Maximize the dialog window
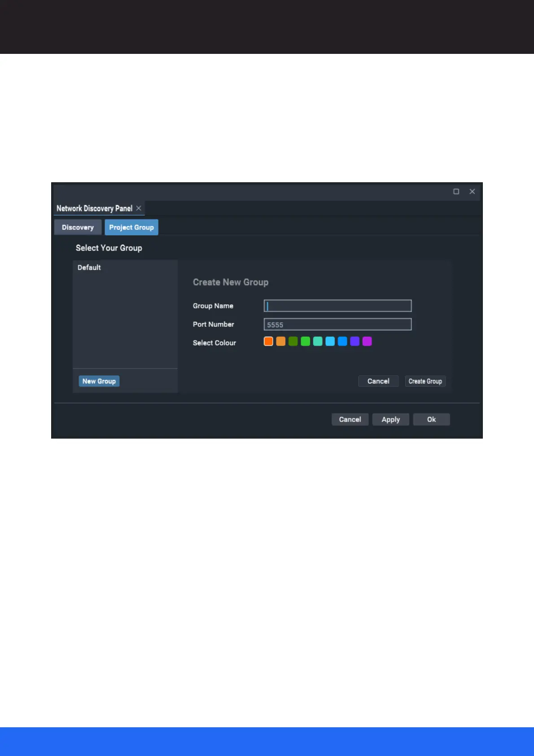Screen dimensions: 534x756 pyautogui.click(x=456, y=192)
